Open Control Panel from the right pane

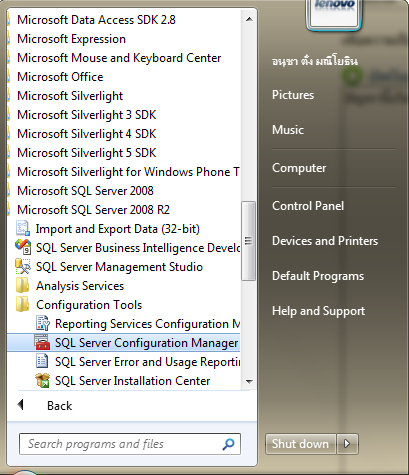click(x=308, y=206)
